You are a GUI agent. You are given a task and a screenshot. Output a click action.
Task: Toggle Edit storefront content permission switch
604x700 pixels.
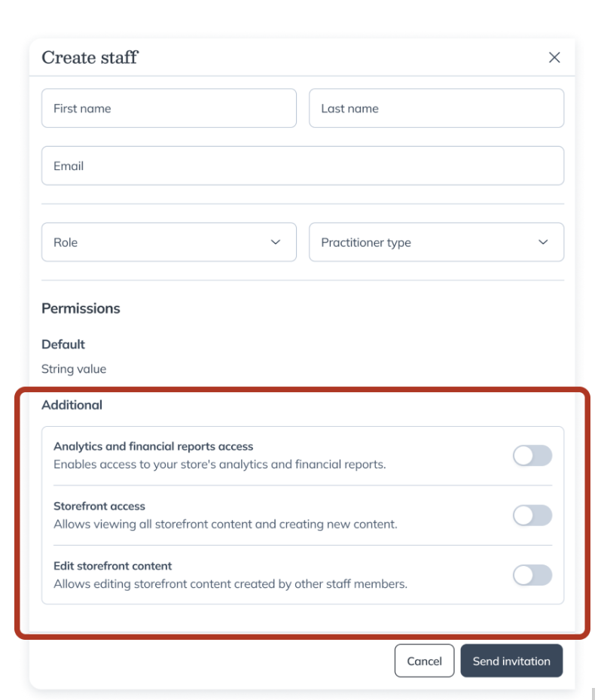[532, 576]
